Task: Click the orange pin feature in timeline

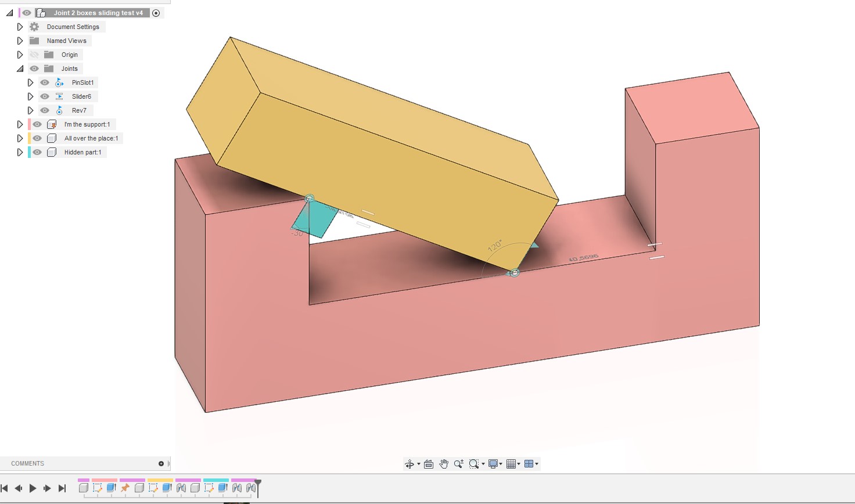Action: pos(125,488)
